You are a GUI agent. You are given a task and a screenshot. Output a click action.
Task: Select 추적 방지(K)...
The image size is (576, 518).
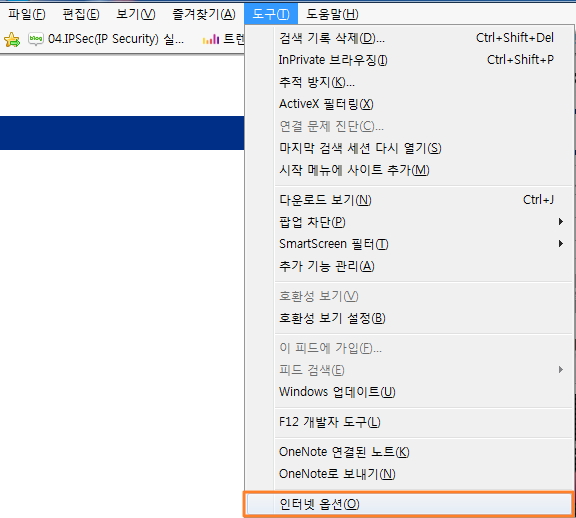pos(408,82)
